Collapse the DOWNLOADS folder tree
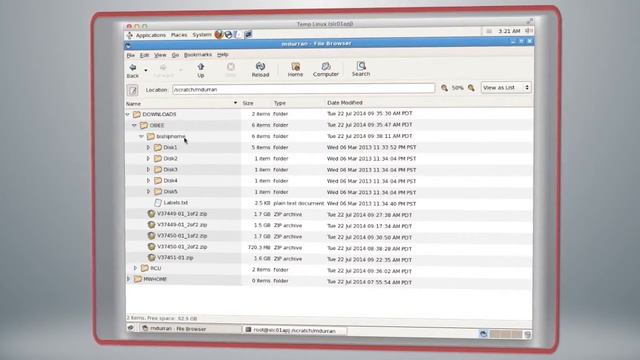The height and width of the screenshot is (360, 640). pyautogui.click(x=128, y=115)
